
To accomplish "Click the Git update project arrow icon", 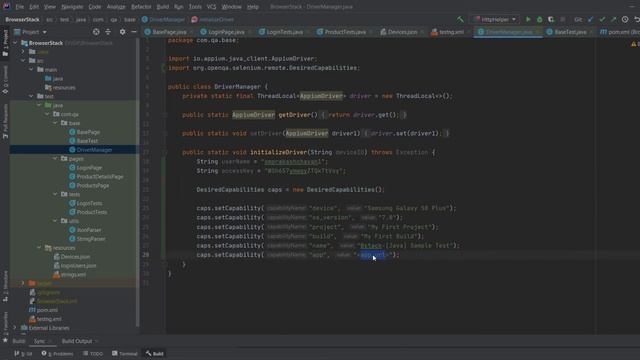I will 591,19.
